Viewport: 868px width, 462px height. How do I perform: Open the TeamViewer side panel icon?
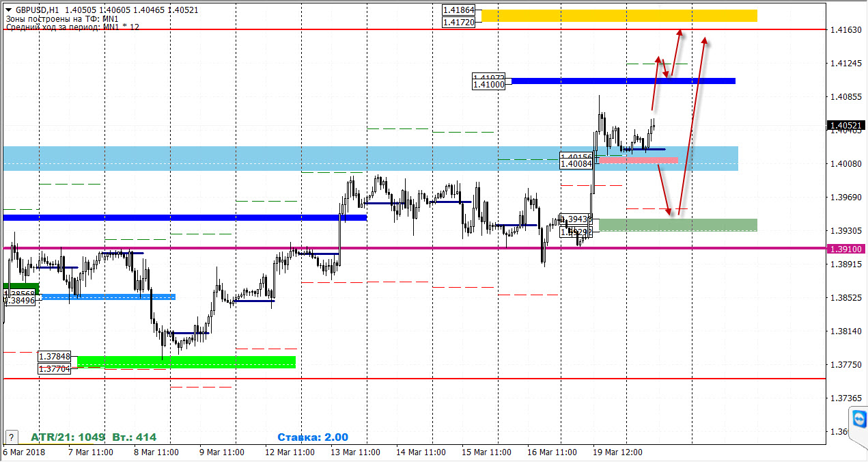(x=859, y=418)
